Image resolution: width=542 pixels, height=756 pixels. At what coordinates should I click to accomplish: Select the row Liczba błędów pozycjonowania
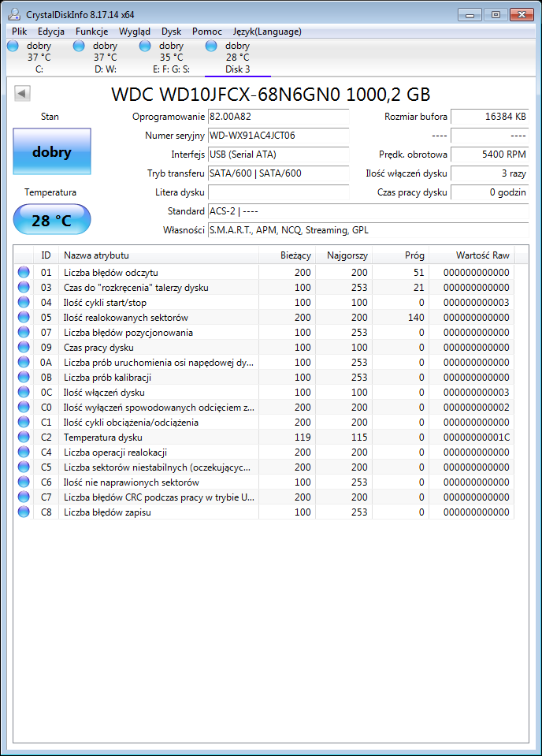point(264,332)
